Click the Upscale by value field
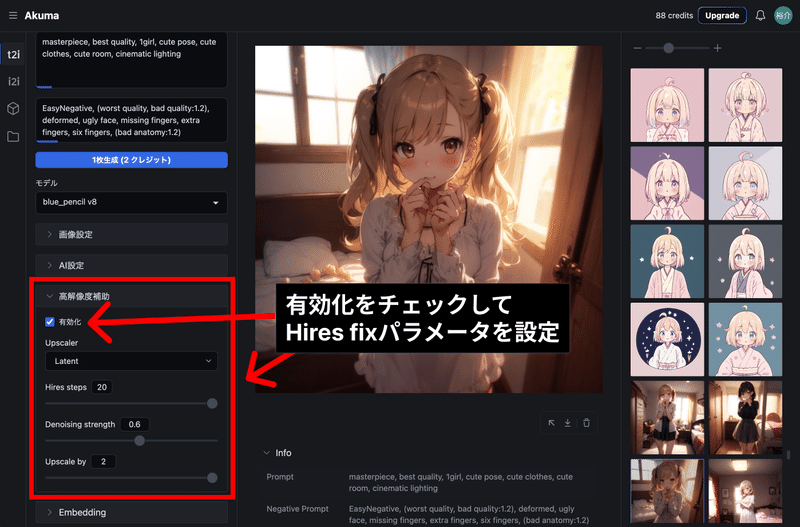 [x=103, y=462]
